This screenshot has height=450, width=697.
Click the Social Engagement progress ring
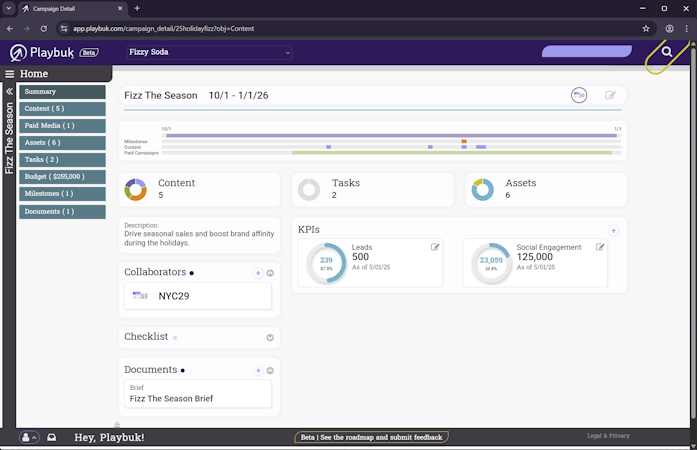point(491,263)
